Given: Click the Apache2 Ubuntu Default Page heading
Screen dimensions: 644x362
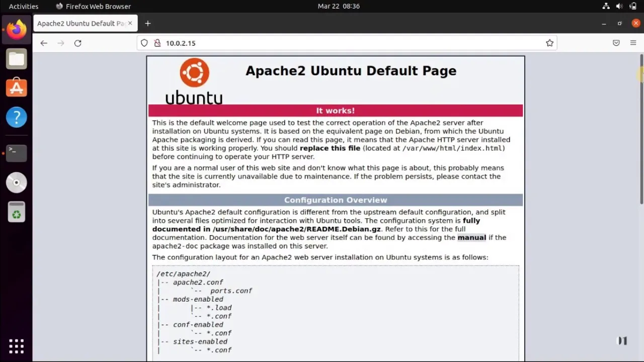Looking at the screenshot, I should [351, 71].
